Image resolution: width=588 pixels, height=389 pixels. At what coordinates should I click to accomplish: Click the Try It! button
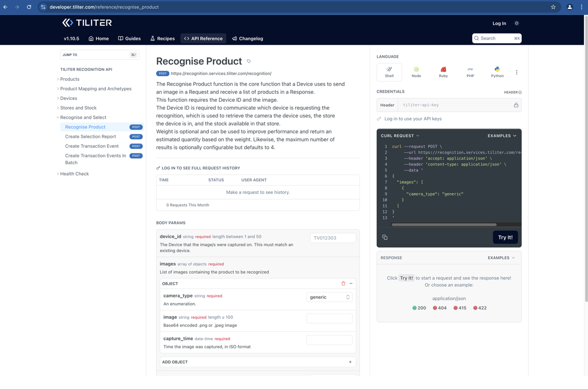[505, 237]
